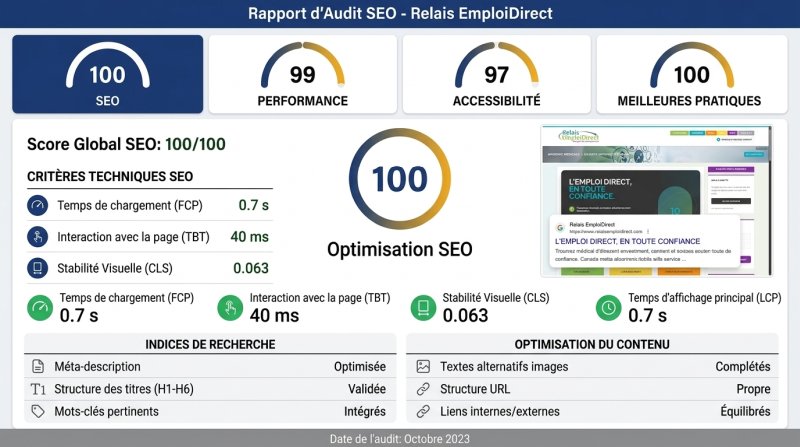The image size is (800, 447).
Task: Click the document icon next to Méta-description
Action: [38, 366]
